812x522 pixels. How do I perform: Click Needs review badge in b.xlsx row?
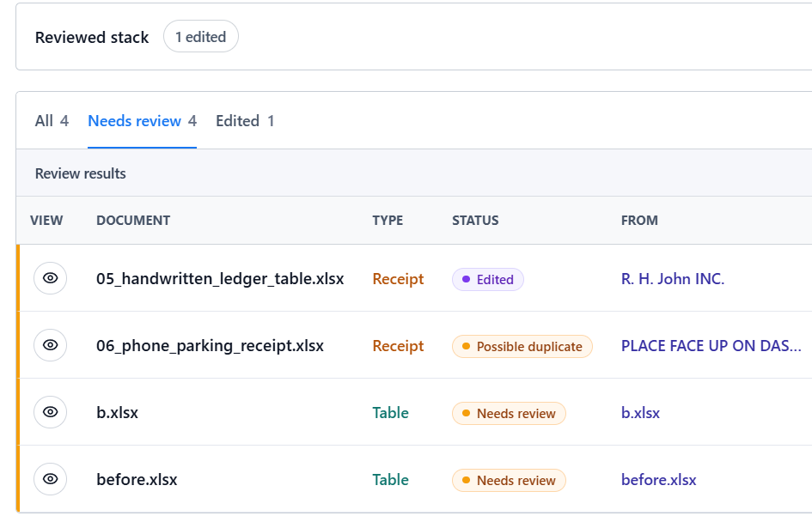click(x=509, y=413)
